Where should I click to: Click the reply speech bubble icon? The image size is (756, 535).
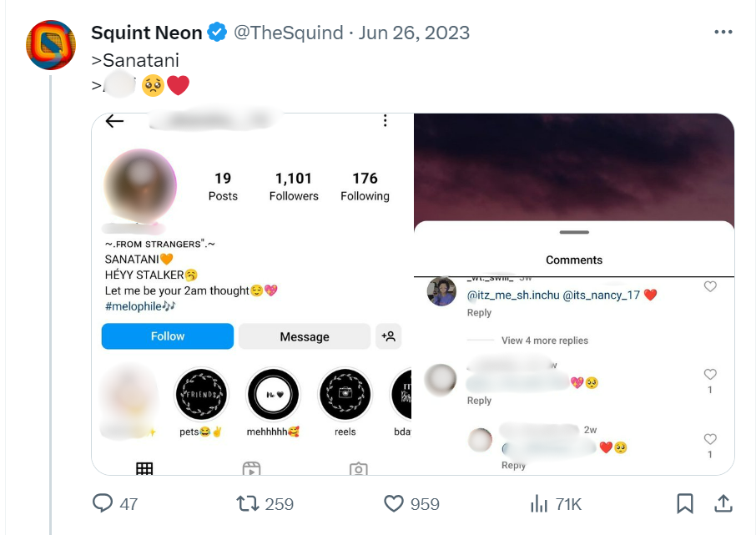click(102, 503)
